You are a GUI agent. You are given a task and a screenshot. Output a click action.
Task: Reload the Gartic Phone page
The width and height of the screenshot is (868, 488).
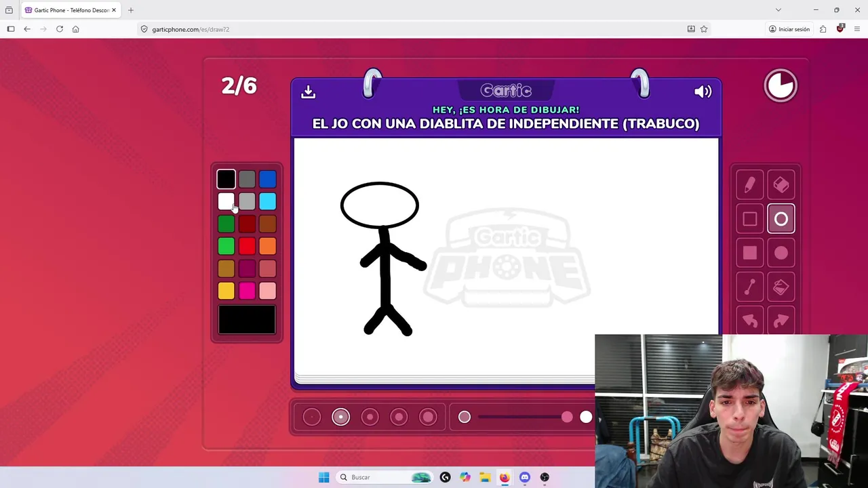(x=60, y=29)
